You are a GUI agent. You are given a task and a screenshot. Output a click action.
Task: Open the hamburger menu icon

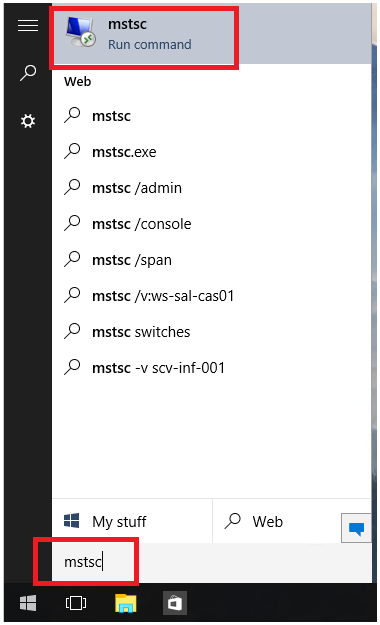(28, 25)
